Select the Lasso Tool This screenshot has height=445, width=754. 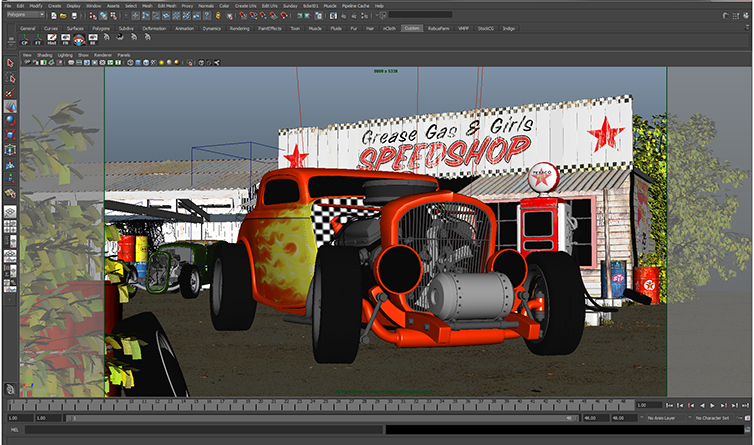(x=10, y=77)
